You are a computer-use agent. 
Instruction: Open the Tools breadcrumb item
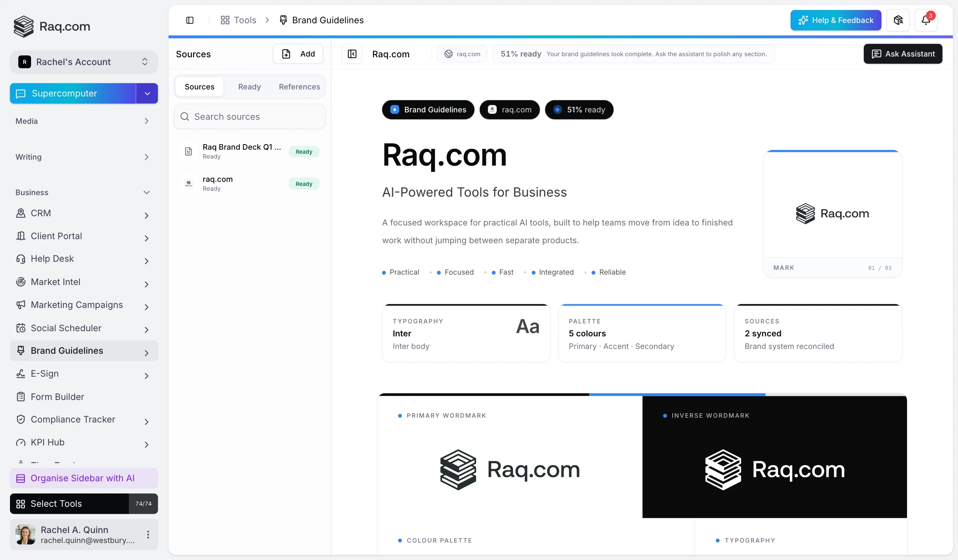point(238,20)
